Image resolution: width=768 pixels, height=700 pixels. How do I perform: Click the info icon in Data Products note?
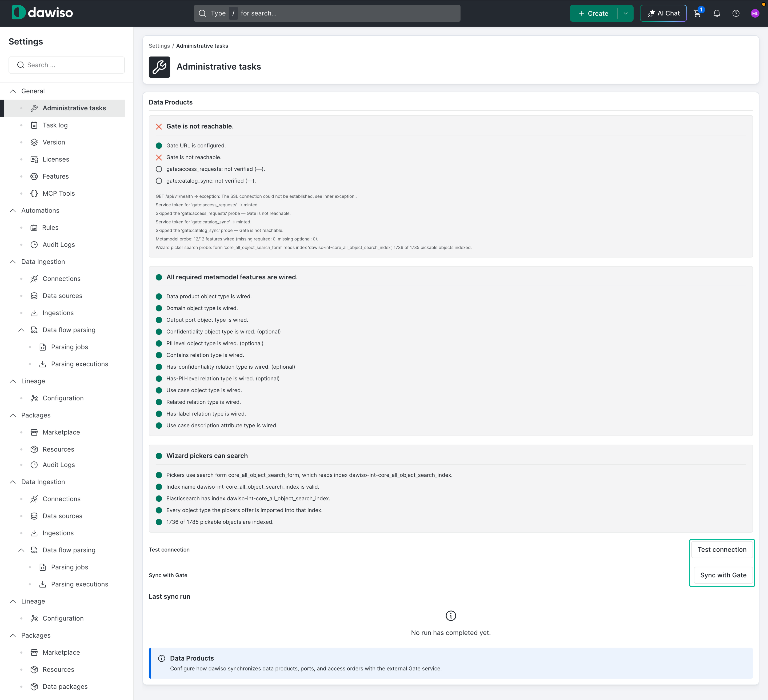pyautogui.click(x=162, y=658)
